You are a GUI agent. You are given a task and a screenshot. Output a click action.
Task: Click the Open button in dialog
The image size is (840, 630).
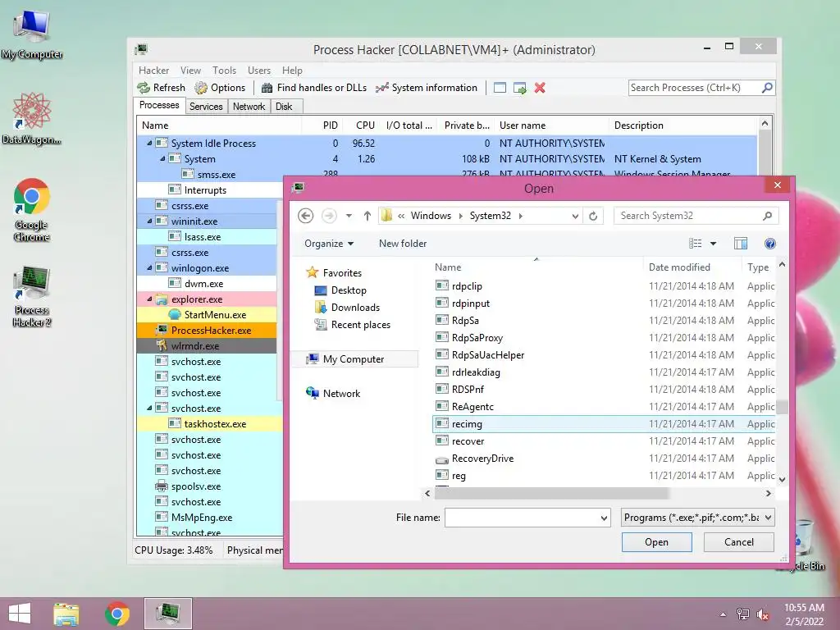click(x=657, y=542)
